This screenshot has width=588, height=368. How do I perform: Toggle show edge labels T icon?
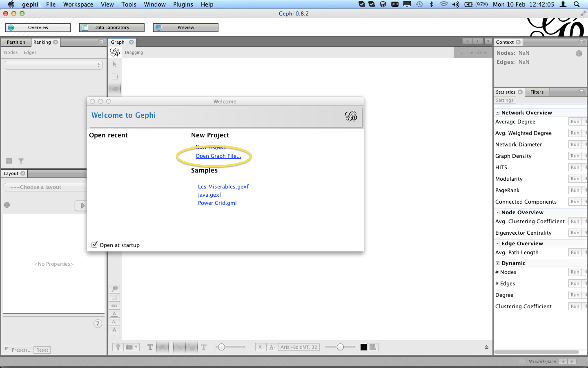click(x=204, y=347)
